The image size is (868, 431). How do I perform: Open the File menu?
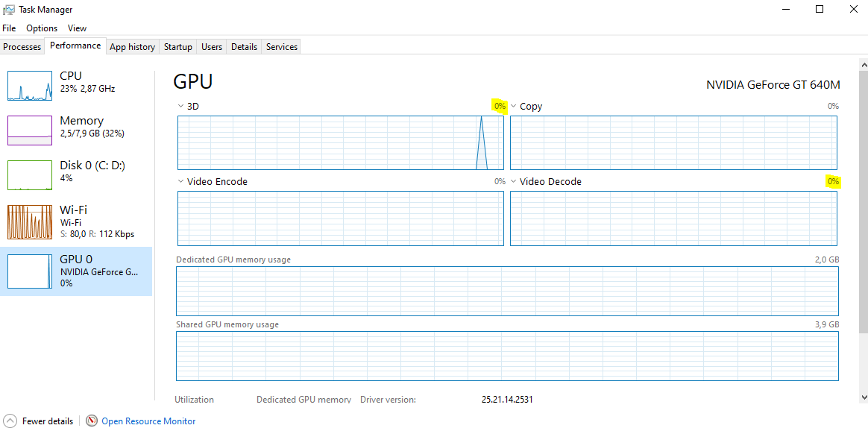pyautogui.click(x=9, y=28)
